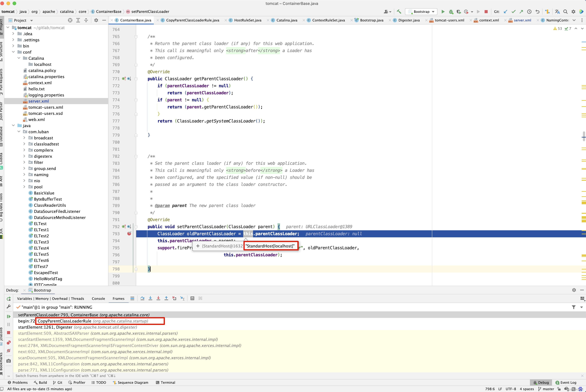Open the Evaluate Expression calculator icon
The width and height of the screenshot is (586, 392).
point(192,298)
